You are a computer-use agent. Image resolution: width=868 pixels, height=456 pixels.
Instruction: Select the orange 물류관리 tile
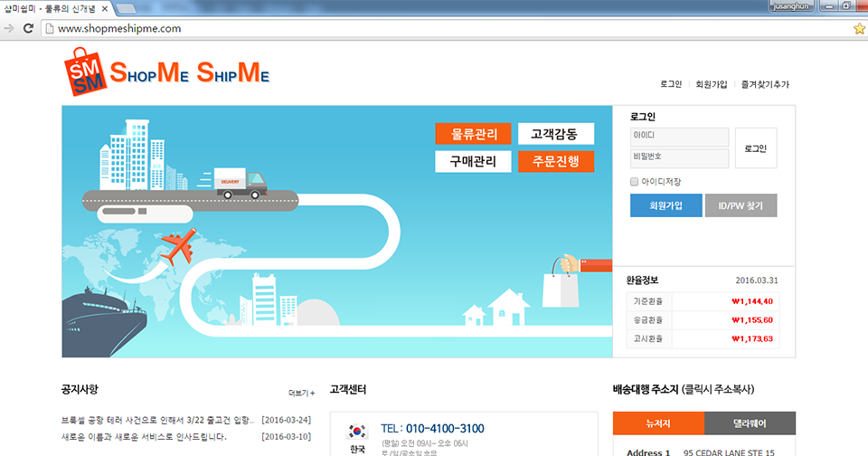473,134
